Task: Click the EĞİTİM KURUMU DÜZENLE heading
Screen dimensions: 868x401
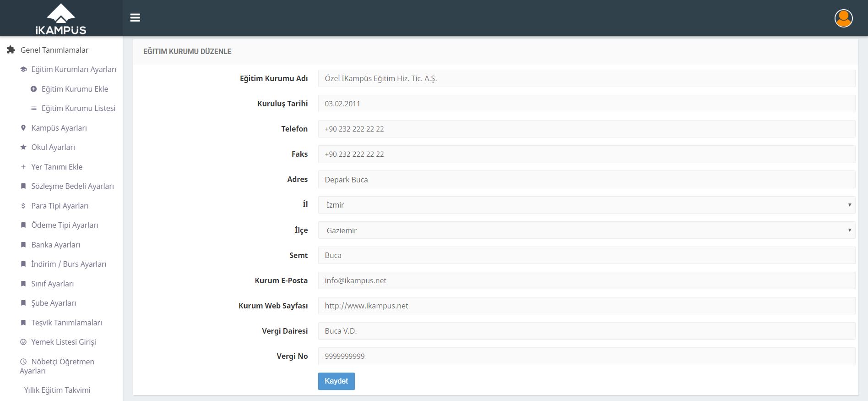Action: coord(187,51)
